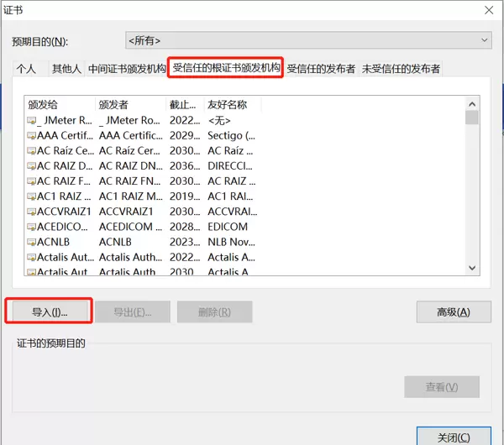Select the AC RAIZ DNIE certificate icon
The width and height of the screenshot is (504, 445).
tap(31, 166)
